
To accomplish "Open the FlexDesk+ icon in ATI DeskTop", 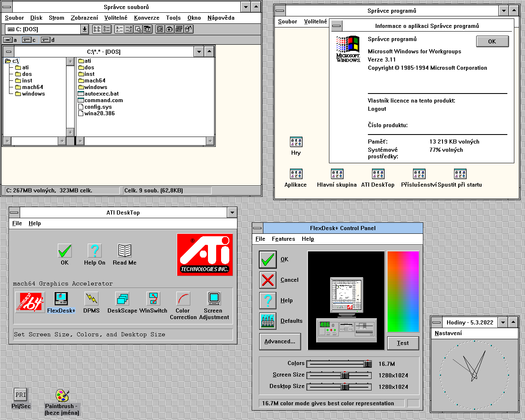I will pos(61,299).
